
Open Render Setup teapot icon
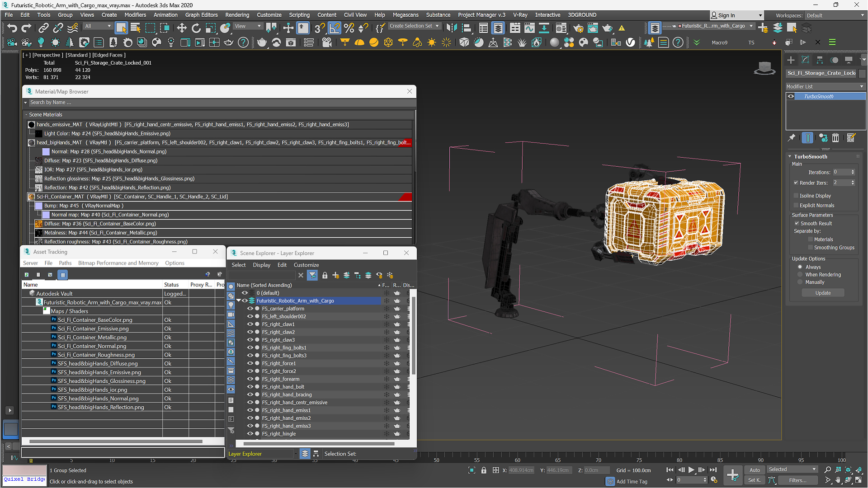pos(578,28)
